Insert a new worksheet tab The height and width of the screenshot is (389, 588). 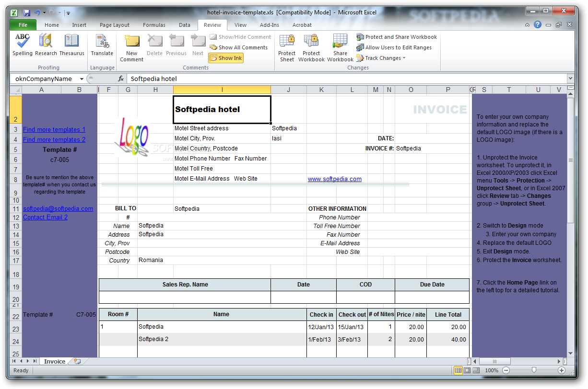[77, 361]
